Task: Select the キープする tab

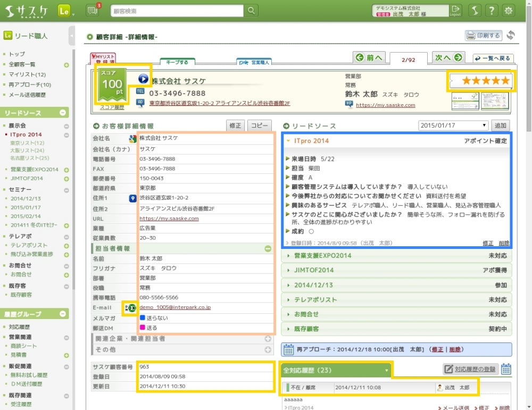Action: pos(177,62)
